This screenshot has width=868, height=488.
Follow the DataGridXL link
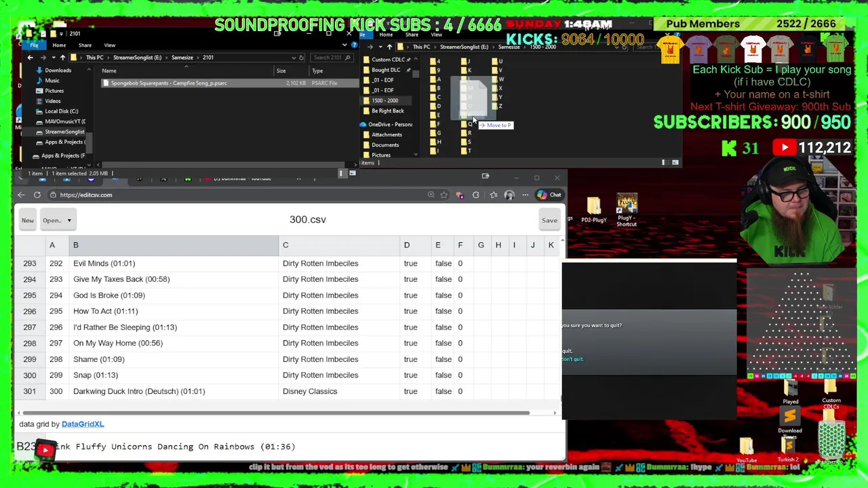click(x=83, y=424)
